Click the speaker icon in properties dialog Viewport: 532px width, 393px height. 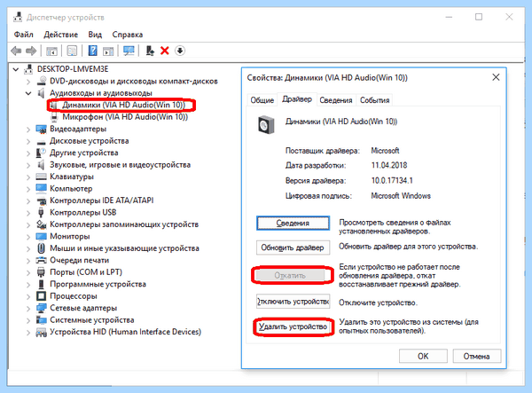click(266, 125)
